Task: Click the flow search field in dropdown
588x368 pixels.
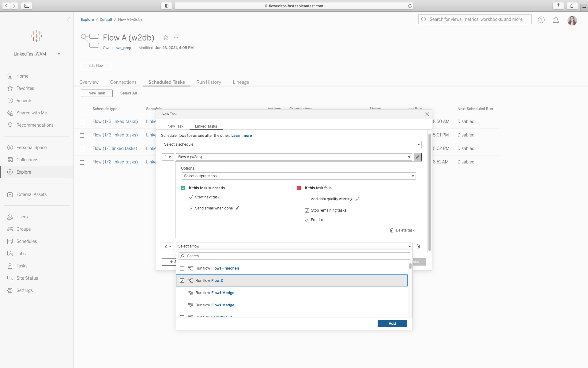Action: coord(294,256)
